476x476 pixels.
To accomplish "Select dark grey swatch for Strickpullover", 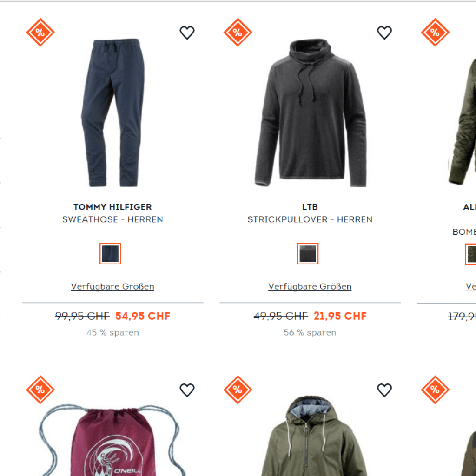I will coord(308,253).
